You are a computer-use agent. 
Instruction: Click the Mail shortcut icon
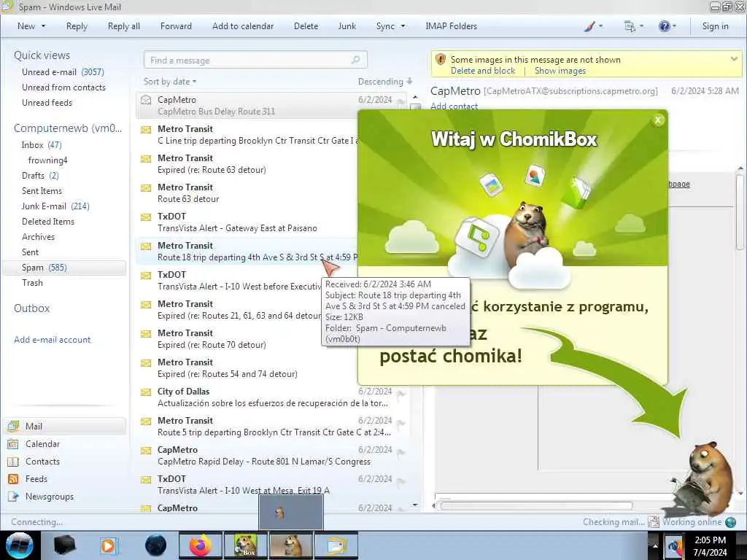(13, 427)
